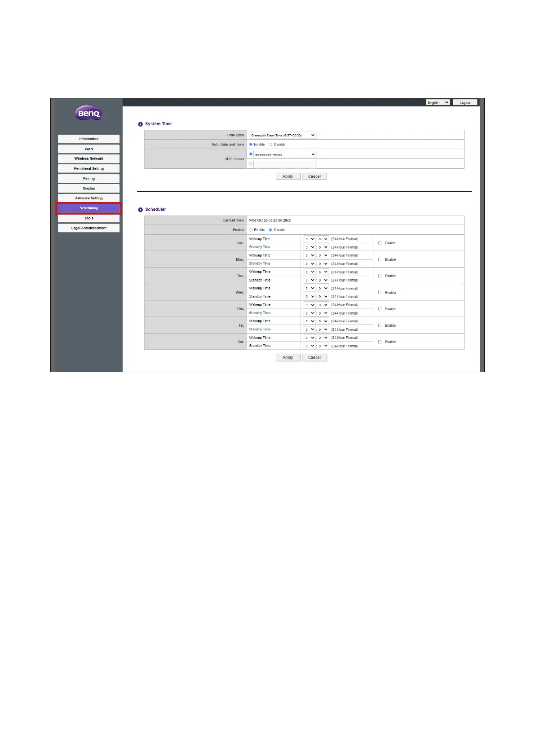Viewport: 535px width, 756px height.
Task: Check the Monday Enable checkbox
Action: (380, 259)
